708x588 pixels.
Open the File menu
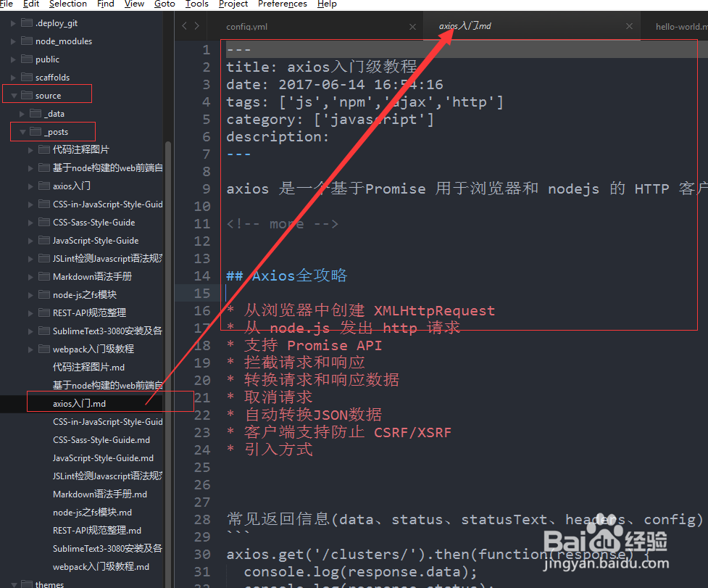pos(6,4)
